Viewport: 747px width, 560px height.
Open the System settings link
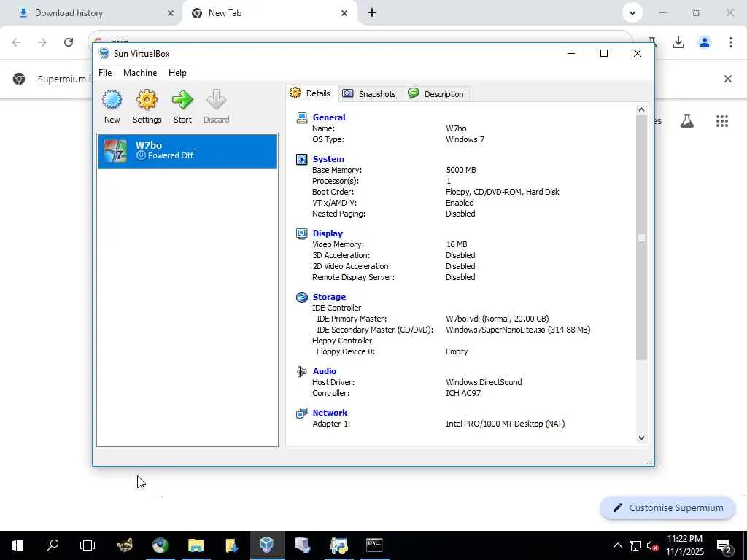coord(328,159)
